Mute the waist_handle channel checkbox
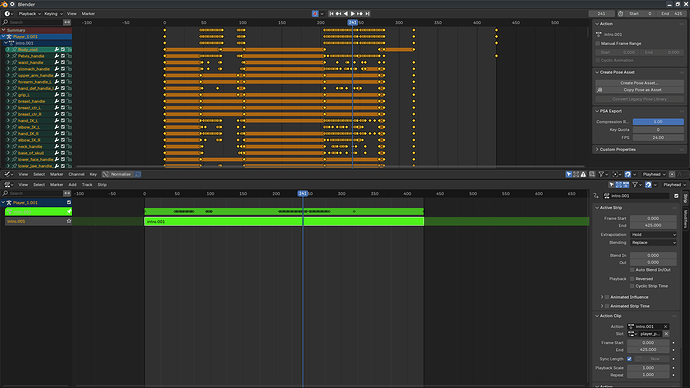690x388 pixels. point(63,62)
